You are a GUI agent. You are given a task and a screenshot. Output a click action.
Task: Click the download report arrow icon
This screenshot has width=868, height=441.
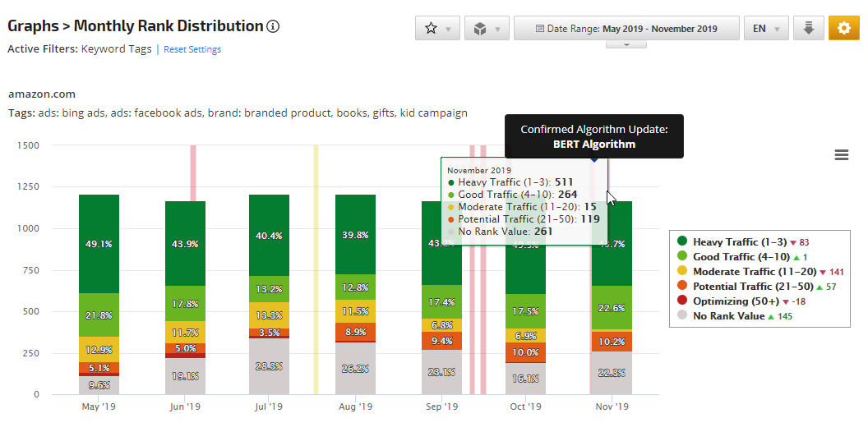(x=809, y=28)
